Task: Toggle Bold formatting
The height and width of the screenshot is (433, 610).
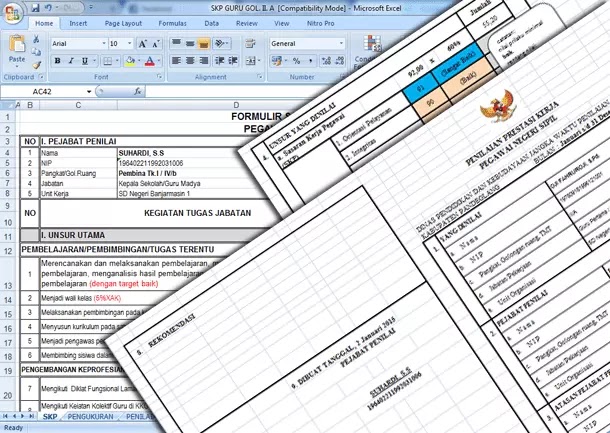Action: [58, 61]
